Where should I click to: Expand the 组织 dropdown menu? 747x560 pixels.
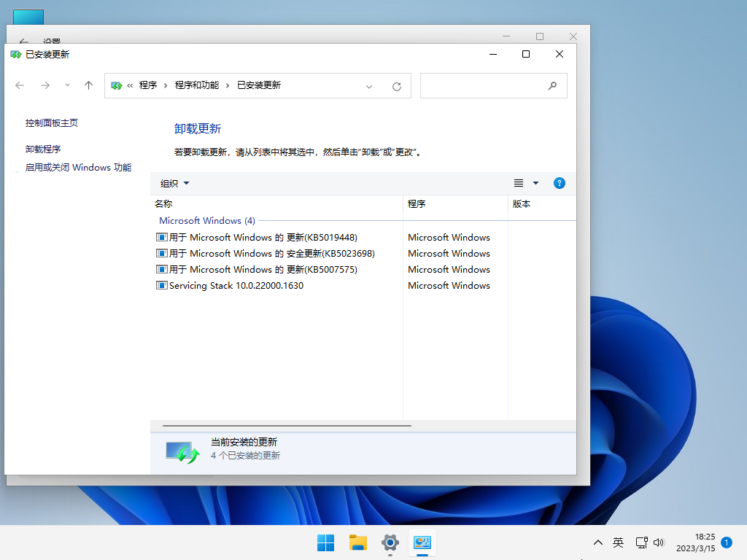click(175, 183)
